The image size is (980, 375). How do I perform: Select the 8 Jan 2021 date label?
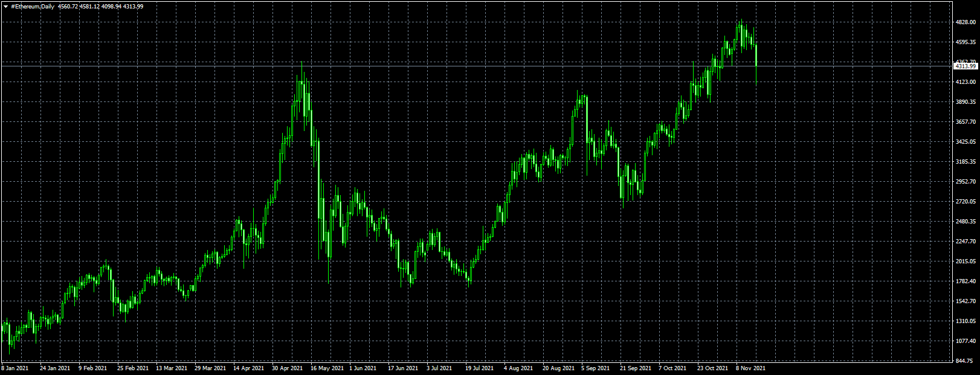click(x=15, y=368)
